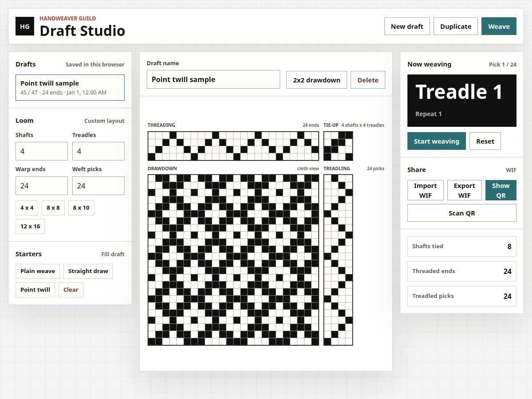Clear the draft grid
The width and height of the screenshot is (532, 399).
click(x=71, y=289)
